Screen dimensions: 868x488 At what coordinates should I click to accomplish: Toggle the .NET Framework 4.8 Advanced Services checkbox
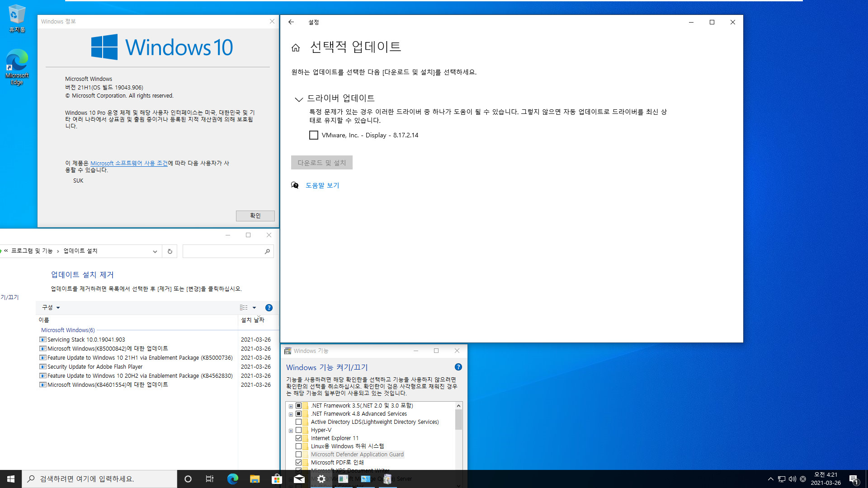pos(298,414)
